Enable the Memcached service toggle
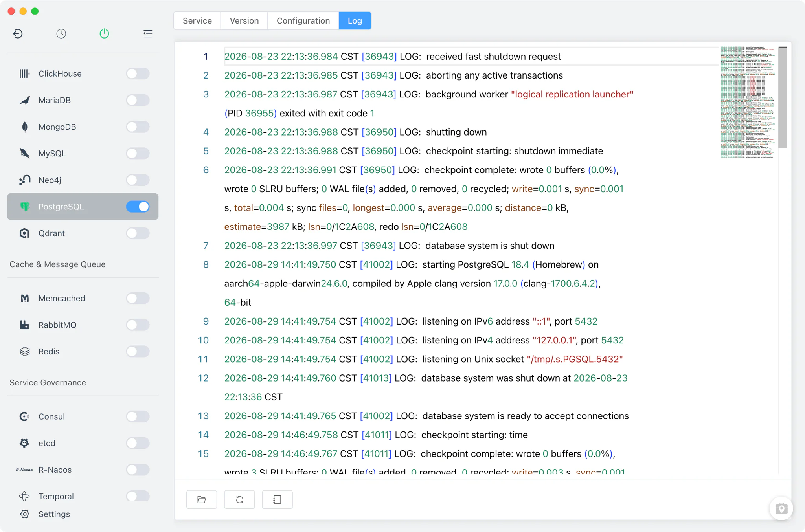This screenshot has height=532, width=805. coord(138,298)
